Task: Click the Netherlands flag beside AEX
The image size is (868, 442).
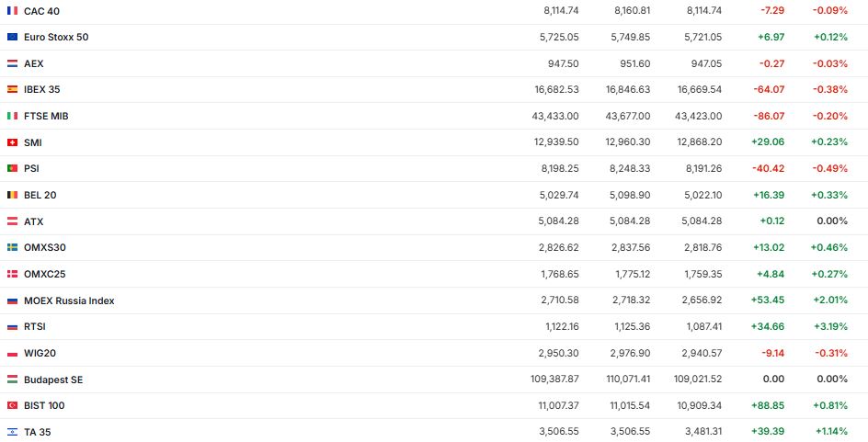Action: click(x=12, y=63)
